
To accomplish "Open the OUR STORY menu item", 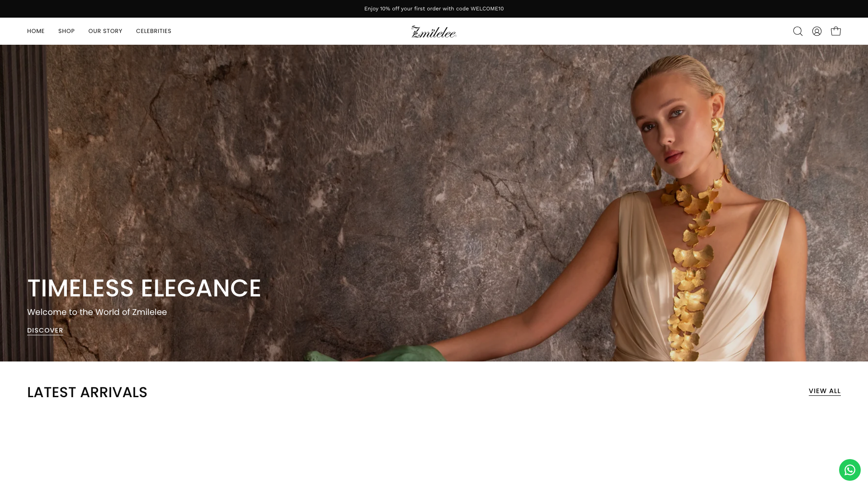I will click(105, 31).
